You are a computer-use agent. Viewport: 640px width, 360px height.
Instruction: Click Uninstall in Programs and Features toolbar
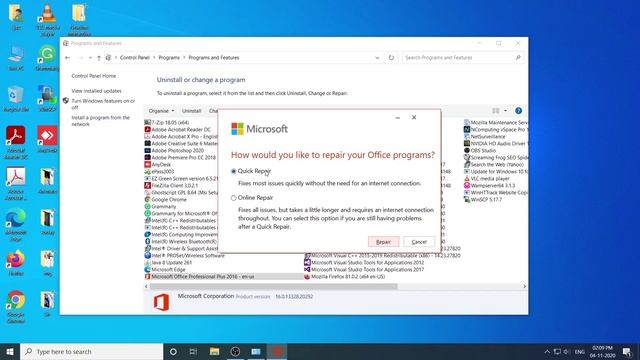(x=191, y=111)
